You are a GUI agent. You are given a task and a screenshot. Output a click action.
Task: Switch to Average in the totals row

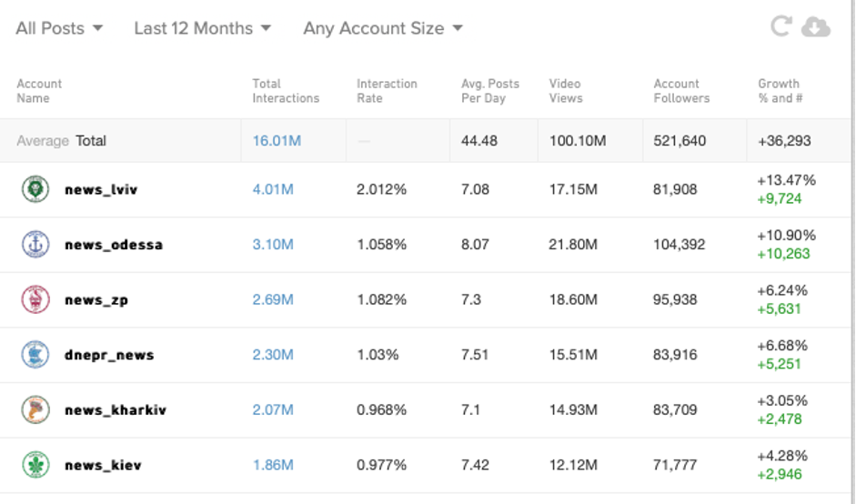43,141
